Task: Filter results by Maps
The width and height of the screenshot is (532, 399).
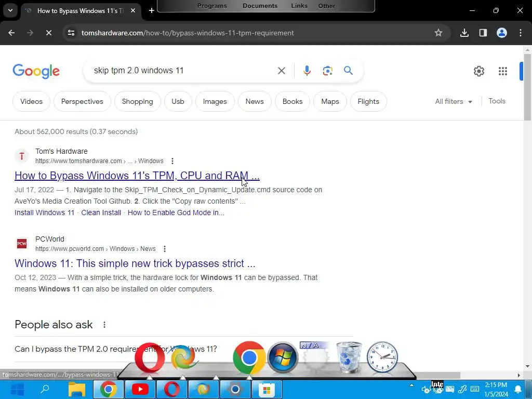Action: tap(330, 101)
